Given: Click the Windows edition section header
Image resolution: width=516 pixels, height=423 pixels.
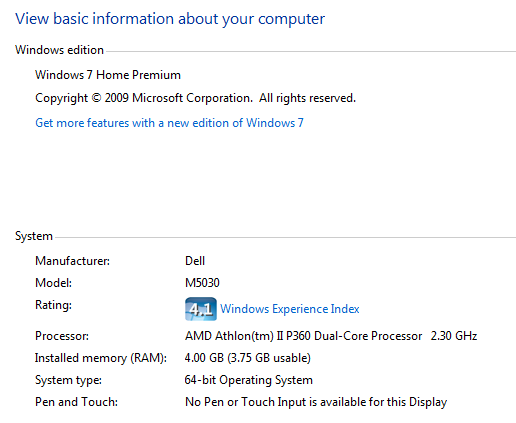Looking at the screenshot, I should 59,50.
